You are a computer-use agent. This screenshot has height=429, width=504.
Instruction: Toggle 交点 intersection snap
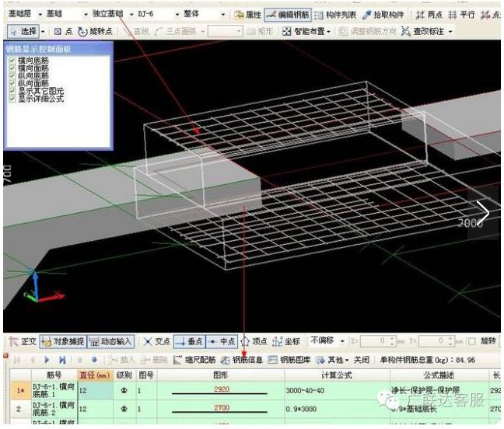(156, 342)
